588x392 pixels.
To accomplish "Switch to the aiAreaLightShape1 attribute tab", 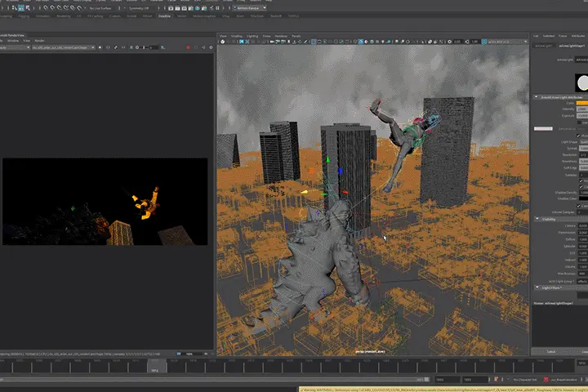I will (x=572, y=46).
